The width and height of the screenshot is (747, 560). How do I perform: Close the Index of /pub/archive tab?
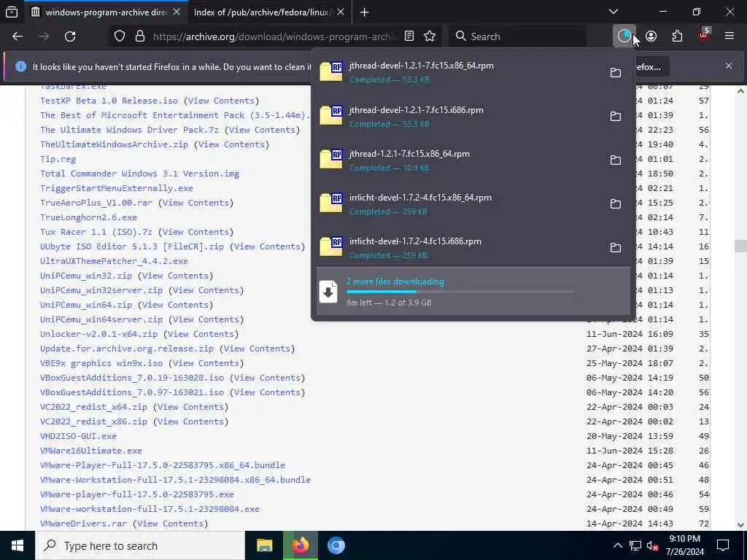pos(341,12)
